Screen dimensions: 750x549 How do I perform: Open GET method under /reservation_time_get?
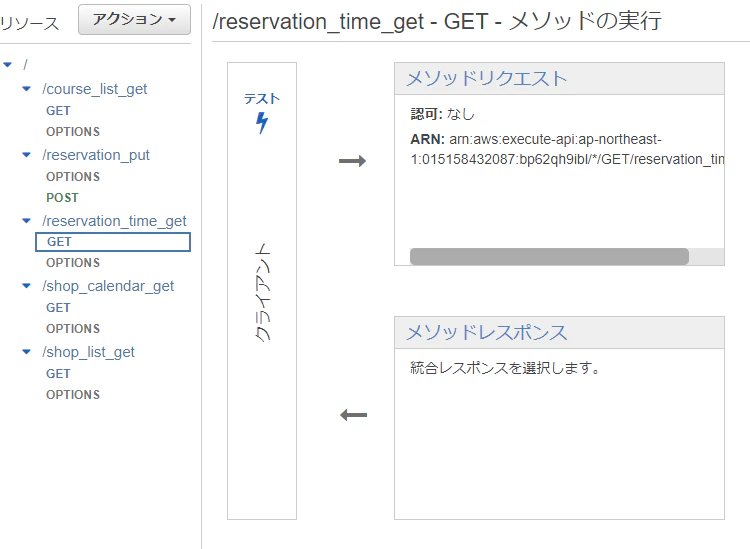(113, 242)
